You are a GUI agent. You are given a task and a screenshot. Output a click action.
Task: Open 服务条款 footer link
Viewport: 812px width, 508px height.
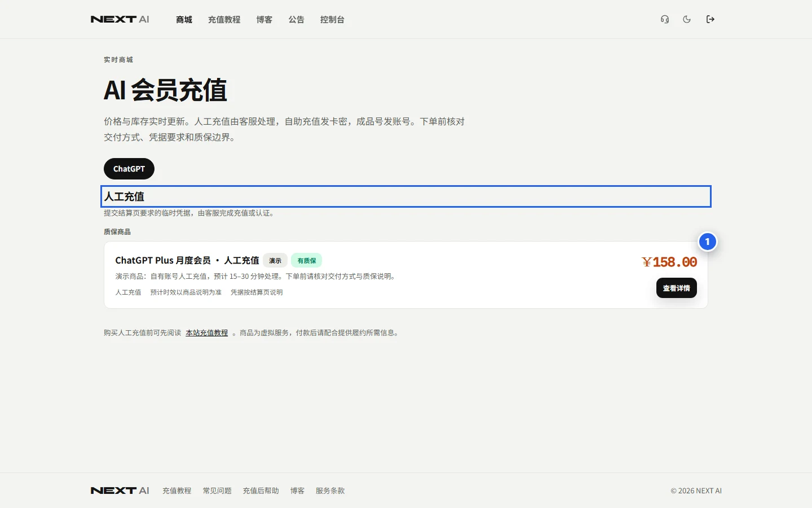pos(330,491)
